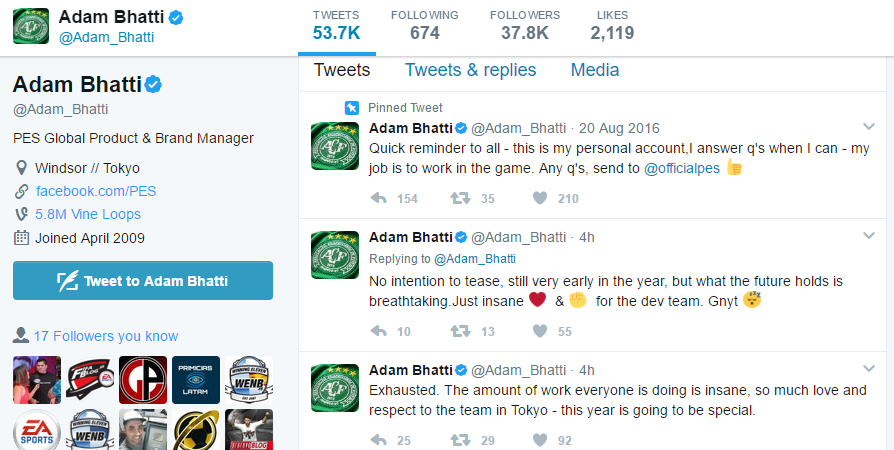This screenshot has height=450, width=894.
Task: Click the Tweet to Adam Bhatti button
Action: pos(143,281)
